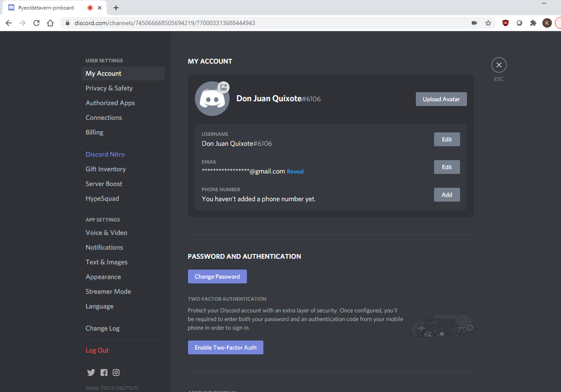Screen dimensions: 561x392
Task: Reload the page with the refresh icon
Action: (x=36, y=23)
